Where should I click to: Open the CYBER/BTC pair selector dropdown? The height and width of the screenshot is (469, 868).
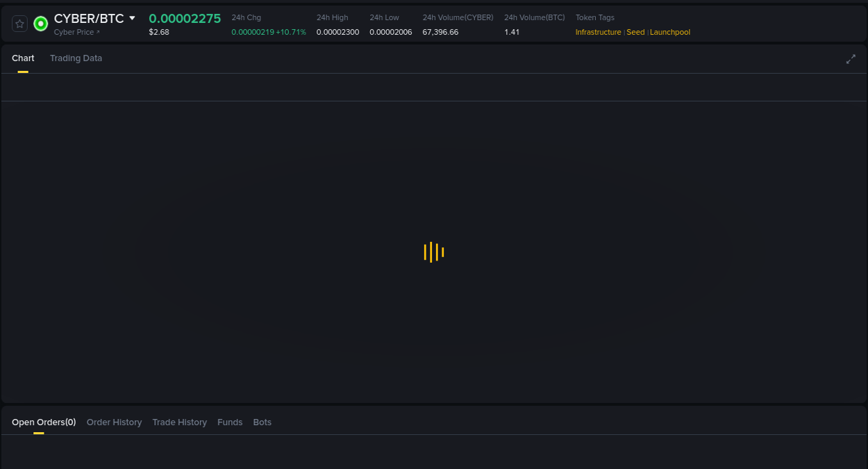(132, 18)
